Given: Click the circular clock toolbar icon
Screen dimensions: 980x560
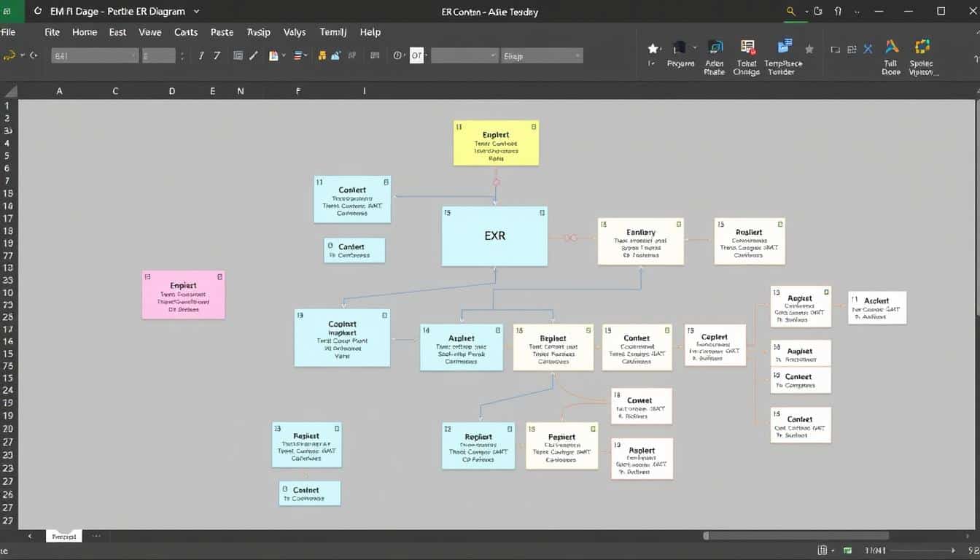Looking at the screenshot, I should coord(397,55).
